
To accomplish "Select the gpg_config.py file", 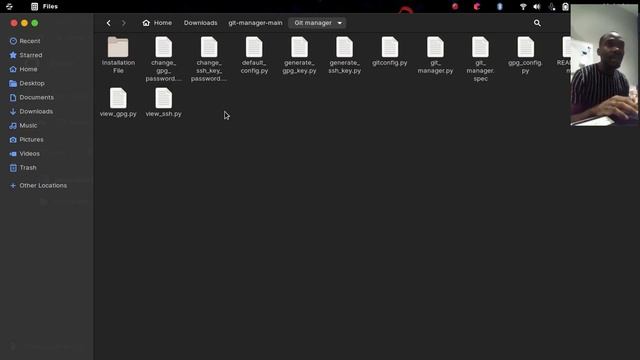I will (x=525, y=55).
